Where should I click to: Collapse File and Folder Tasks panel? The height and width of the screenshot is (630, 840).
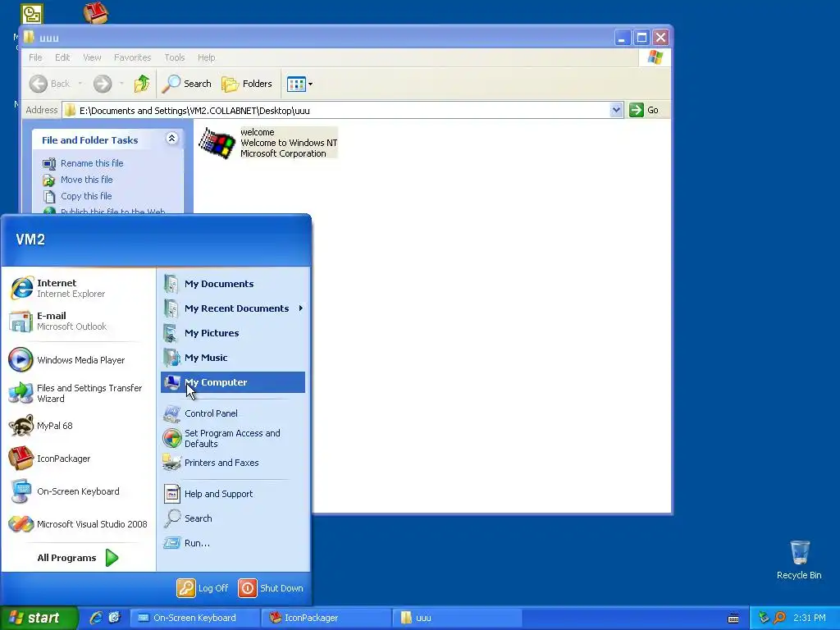(x=172, y=139)
